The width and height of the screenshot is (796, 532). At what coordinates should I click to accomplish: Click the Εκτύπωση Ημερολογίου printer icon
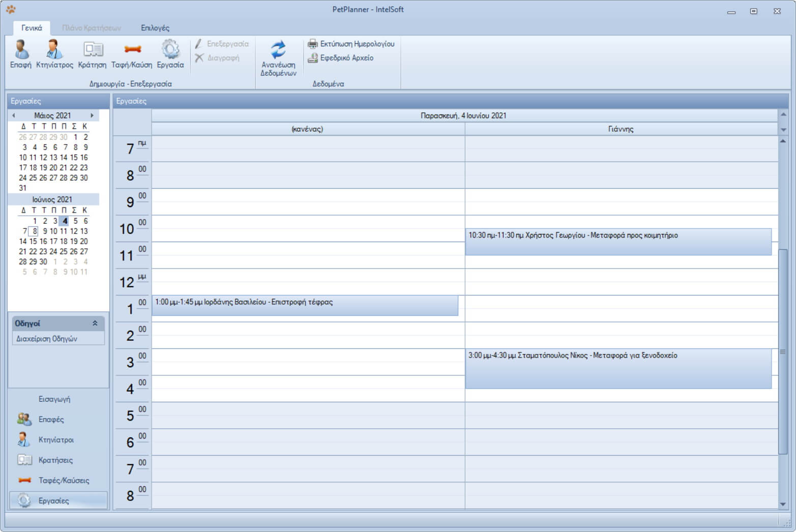click(313, 44)
